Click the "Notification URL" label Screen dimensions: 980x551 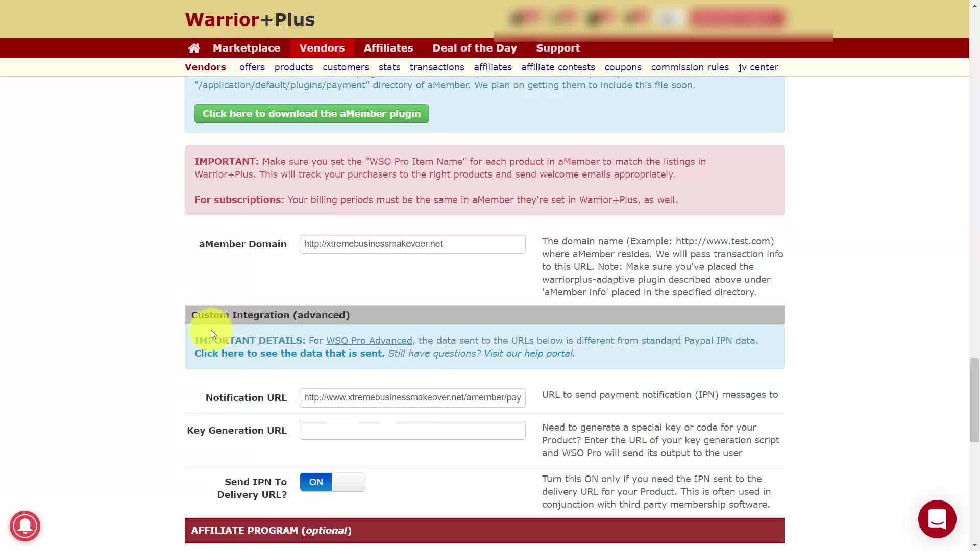coord(246,398)
